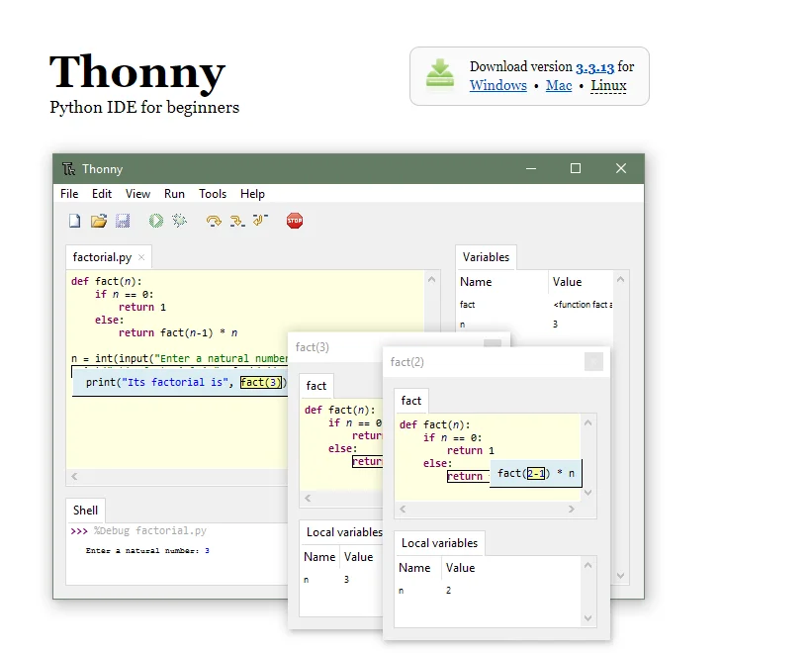Click value 3 in fact(3) Local variables
Image resolution: width=812 pixels, height=653 pixels.
click(x=346, y=580)
